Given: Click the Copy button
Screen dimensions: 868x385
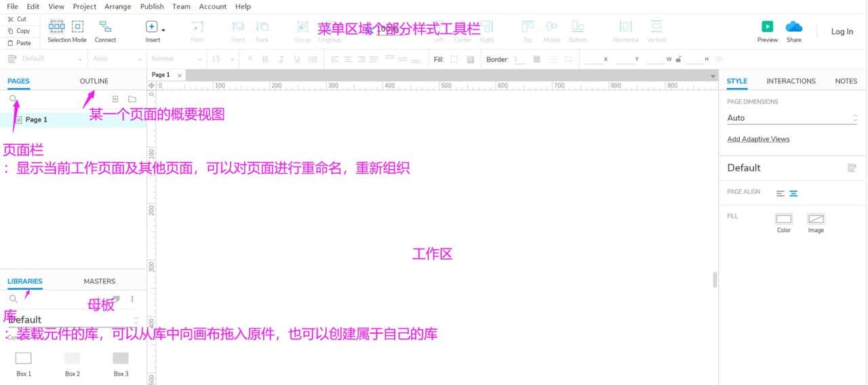Looking at the screenshot, I should 18,31.
